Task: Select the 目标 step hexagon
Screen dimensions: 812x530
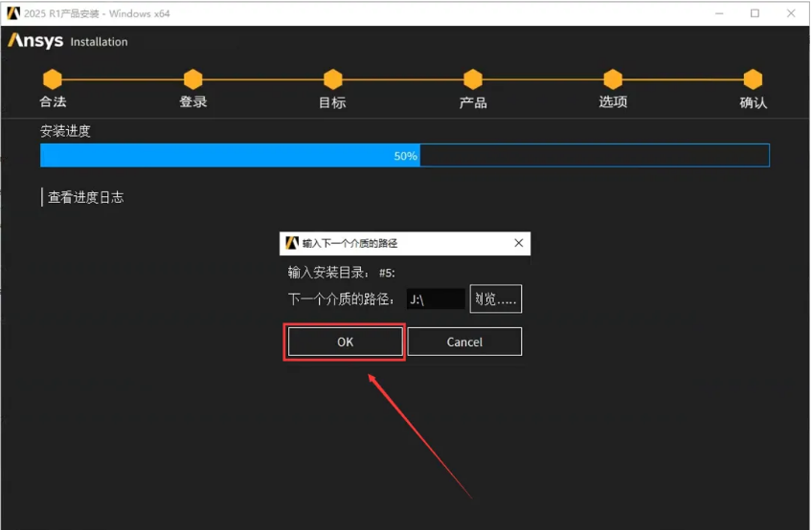Action: click(333, 79)
